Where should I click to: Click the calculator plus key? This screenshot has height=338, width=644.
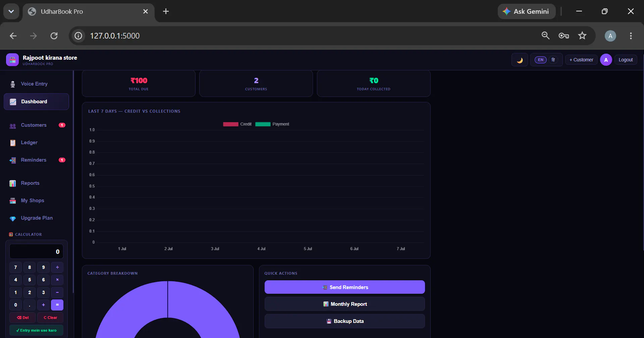click(x=43, y=305)
